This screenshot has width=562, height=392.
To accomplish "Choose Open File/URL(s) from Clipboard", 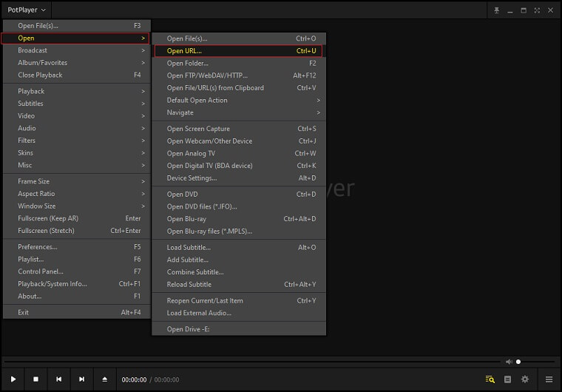I will (x=239, y=88).
